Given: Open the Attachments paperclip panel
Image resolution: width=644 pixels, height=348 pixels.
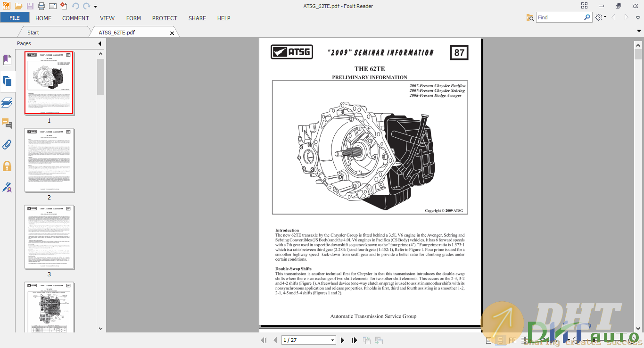Looking at the screenshot, I should 7,144.
